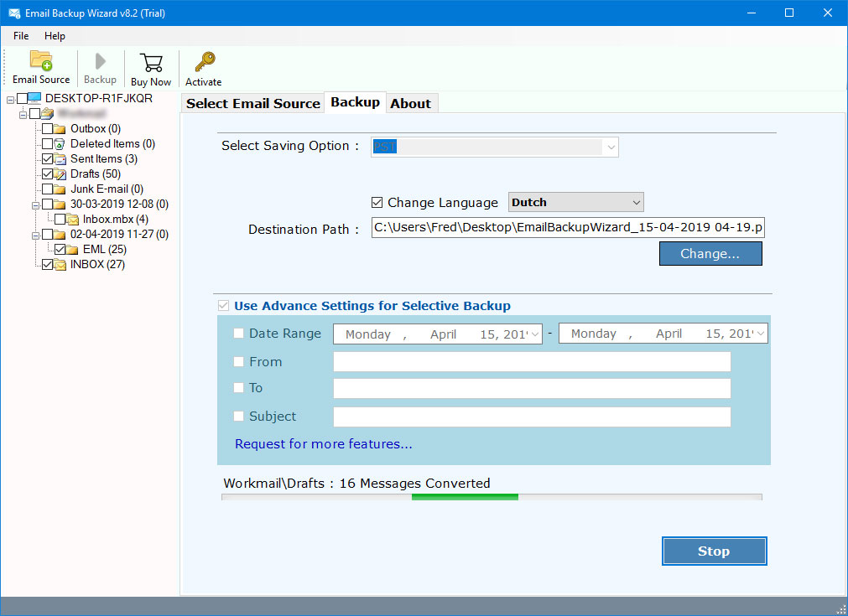The width and height of the screenshot is (848, 616).
Task: Enable the From filter checkbox
Action: click(238, 361)
